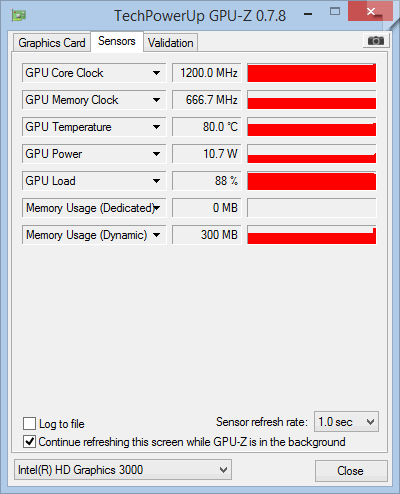Expand the GPU Load dropdown arrow

pyautogui.click(x=156, y=181)
